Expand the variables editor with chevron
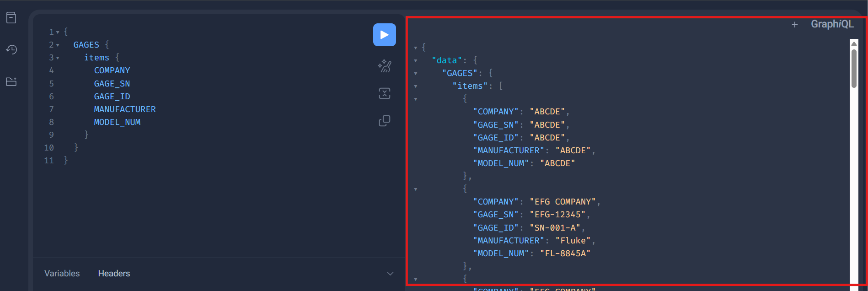868x291 pixels. click(390, 274)
